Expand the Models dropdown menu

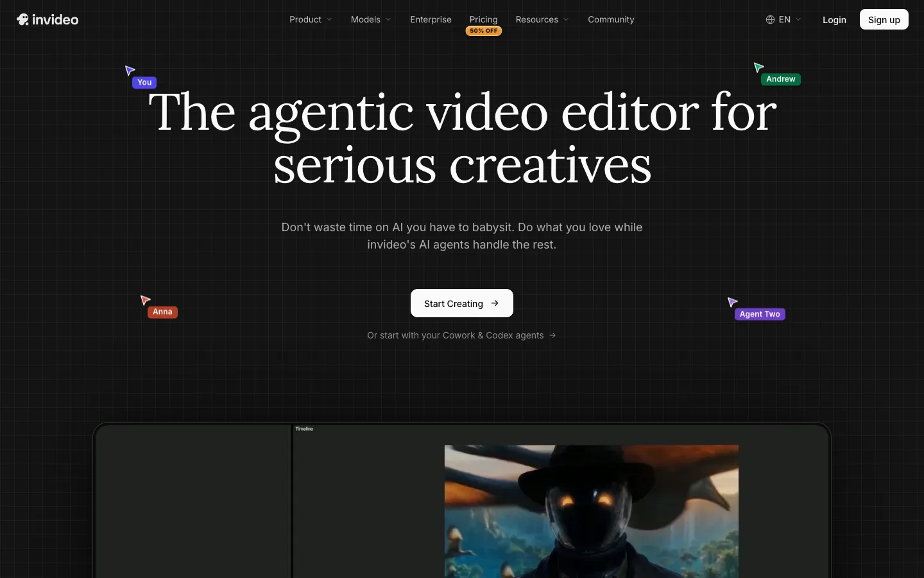[x=371, y=20]
